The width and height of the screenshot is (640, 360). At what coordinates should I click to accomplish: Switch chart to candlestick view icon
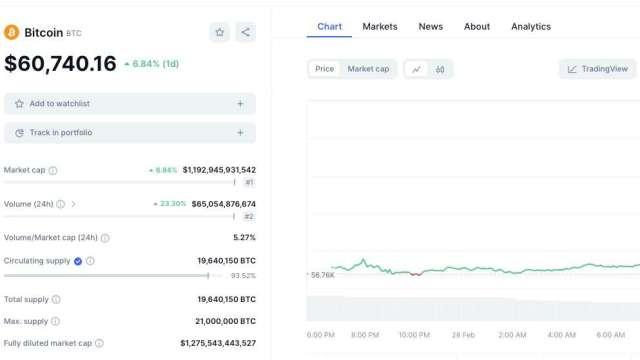pyautogui.click(x=440, y=69)
